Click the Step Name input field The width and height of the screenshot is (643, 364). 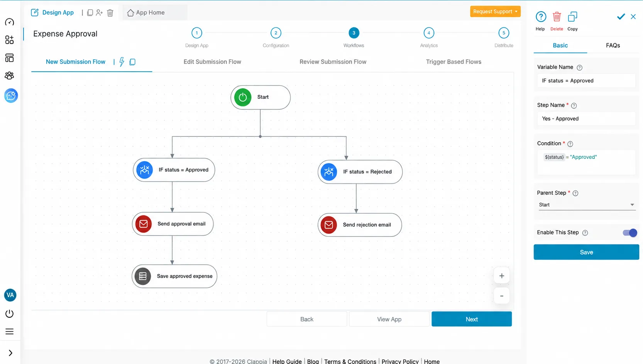[586, 119]
